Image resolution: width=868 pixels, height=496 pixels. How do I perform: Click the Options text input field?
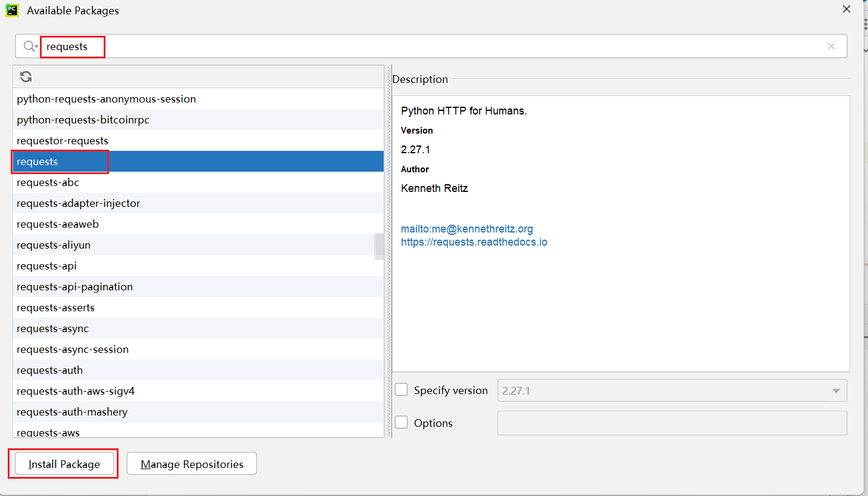coord(672,423)
